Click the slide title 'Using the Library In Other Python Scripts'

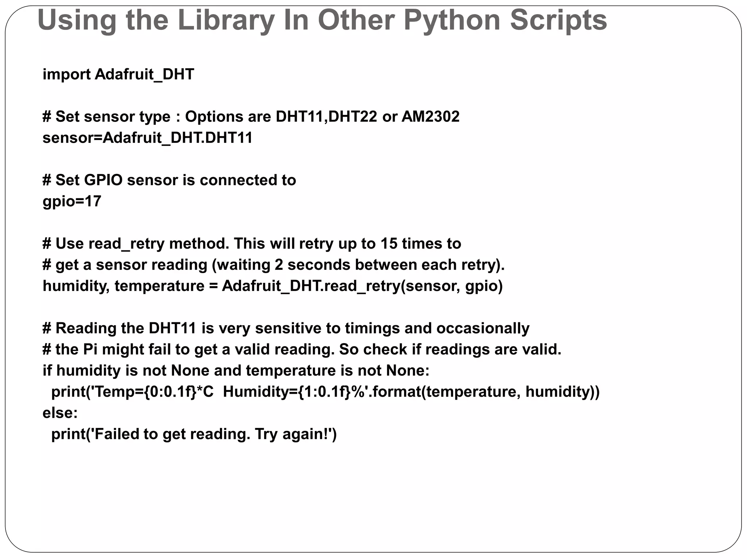coord(322,20)
